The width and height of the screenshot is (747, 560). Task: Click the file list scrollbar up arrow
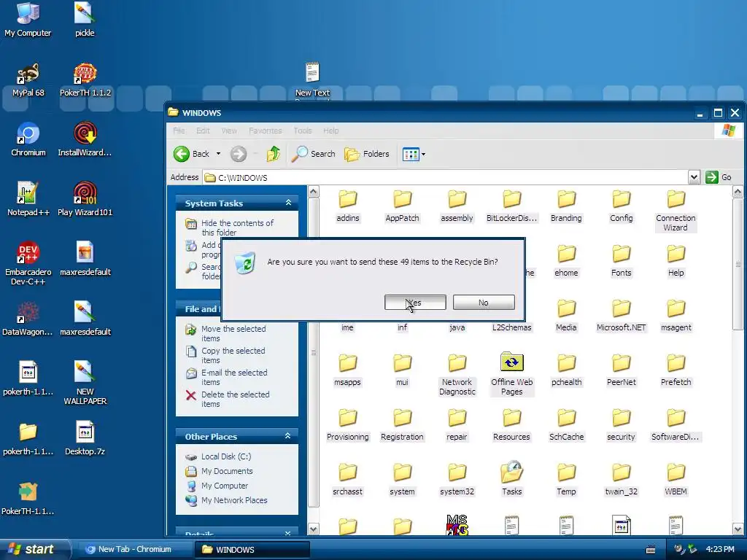click(x=738, y=192)
